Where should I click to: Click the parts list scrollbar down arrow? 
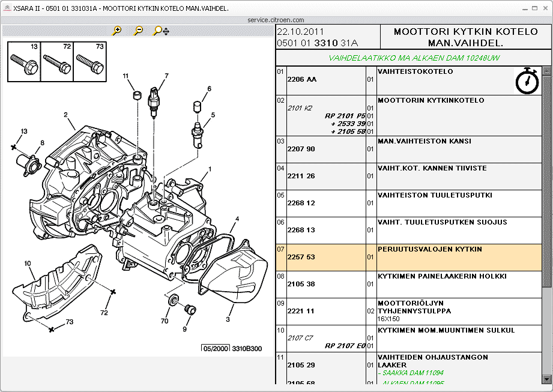tap(547, 379)
